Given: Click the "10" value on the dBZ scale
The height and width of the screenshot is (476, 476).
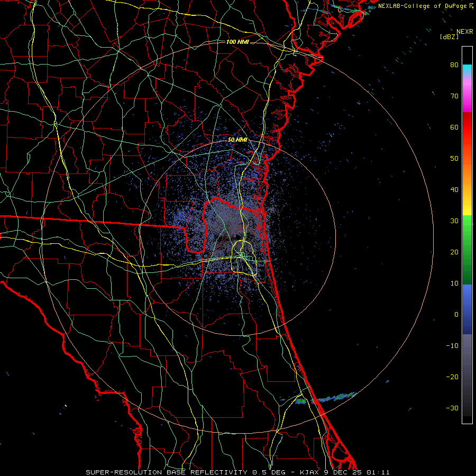Looking at the screenshot, I should [454, 283].
